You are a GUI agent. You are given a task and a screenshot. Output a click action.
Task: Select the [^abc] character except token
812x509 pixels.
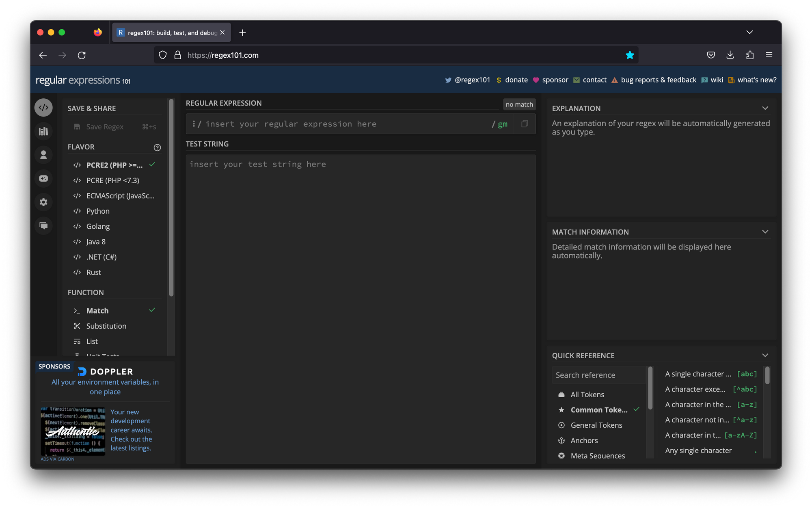click(x=711, y=389)
